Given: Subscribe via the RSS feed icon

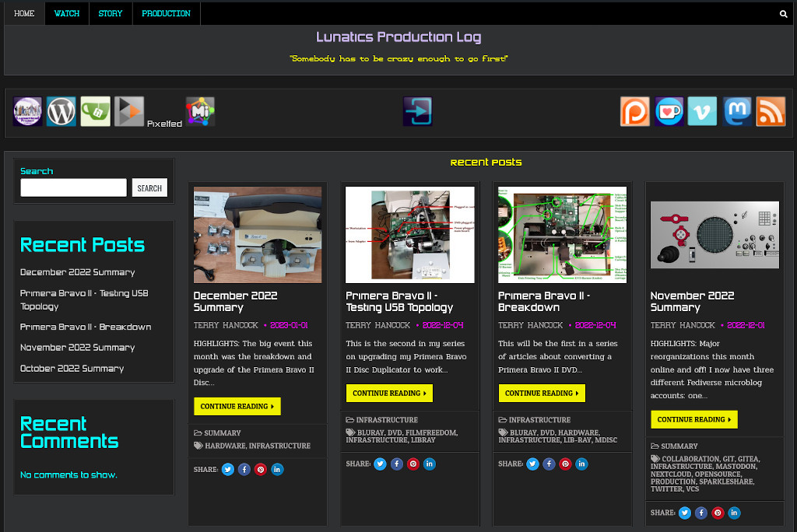Looking at the screenshot, I should pos(771,112).
